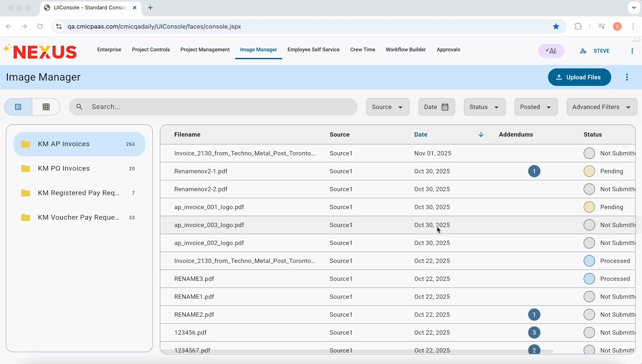Open Project Management menu
Viewport: 642px width, 364px height.
(x=205, y=49)
